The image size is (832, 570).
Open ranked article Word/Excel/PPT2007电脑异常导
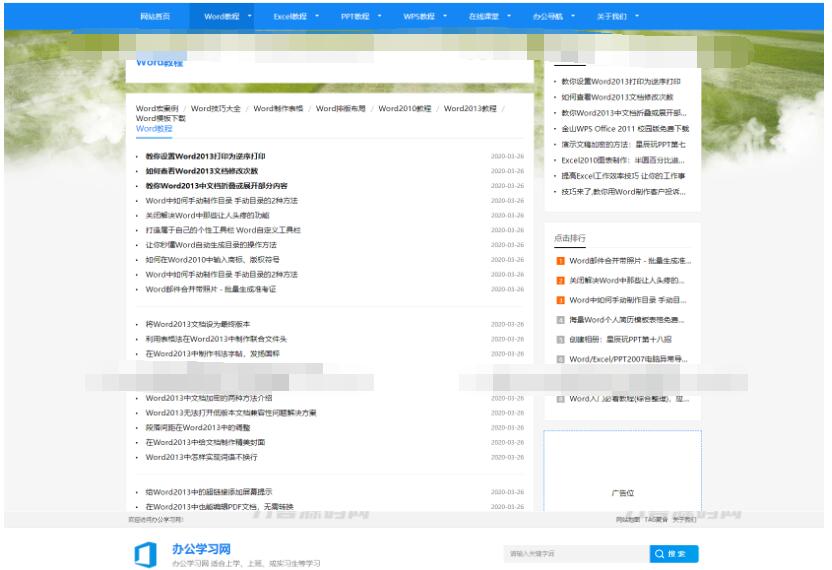point(628,359)
